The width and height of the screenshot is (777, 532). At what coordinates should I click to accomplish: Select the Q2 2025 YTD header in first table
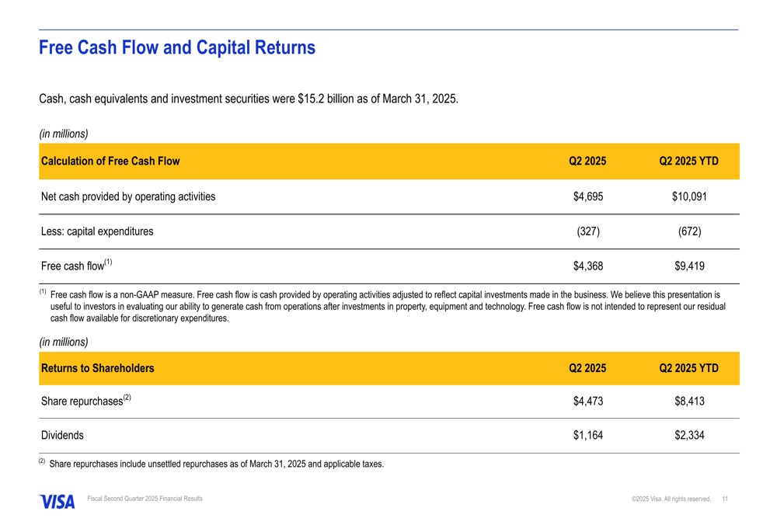(x=688, y=161)
